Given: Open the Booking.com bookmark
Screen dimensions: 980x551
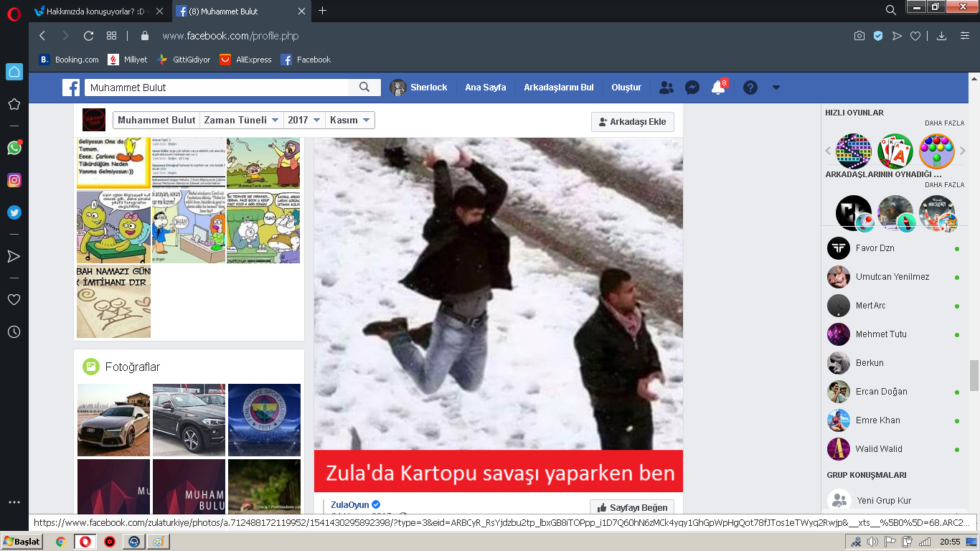Looking at the screenshot, I should point(69,60).
